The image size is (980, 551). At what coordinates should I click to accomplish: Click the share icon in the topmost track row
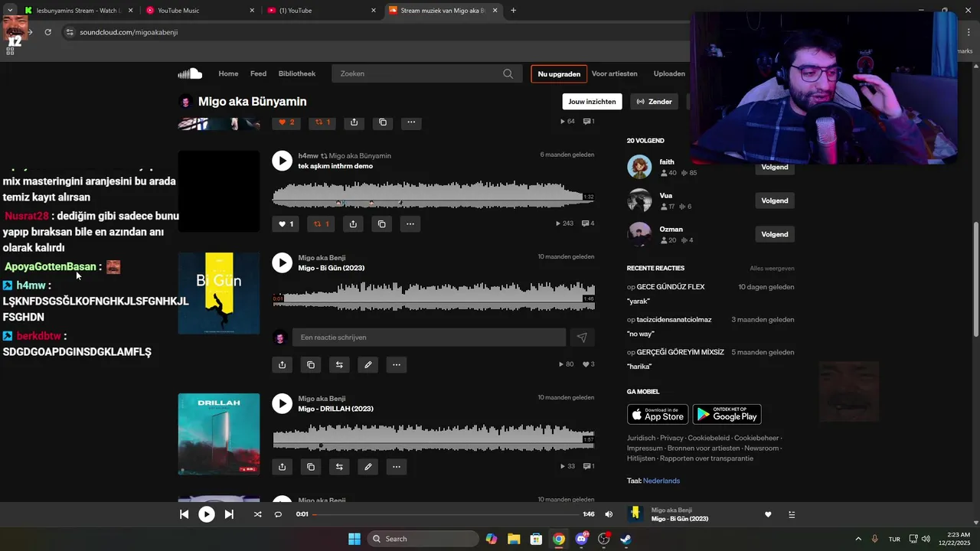click(354, 122)
